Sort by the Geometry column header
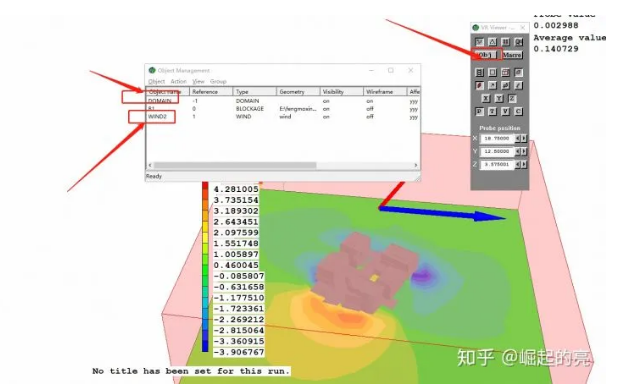This screenshot has width=640, height=389. [298, 91]
